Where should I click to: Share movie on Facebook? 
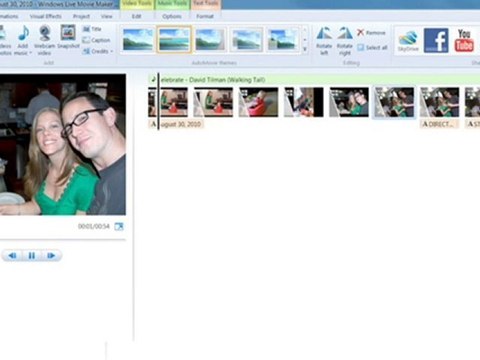coord(436,40)
